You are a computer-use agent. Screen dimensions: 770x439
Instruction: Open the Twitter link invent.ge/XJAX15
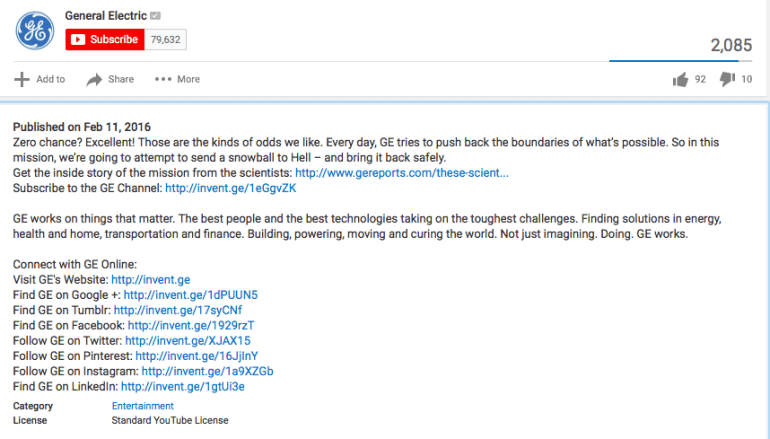coord(188,340)
